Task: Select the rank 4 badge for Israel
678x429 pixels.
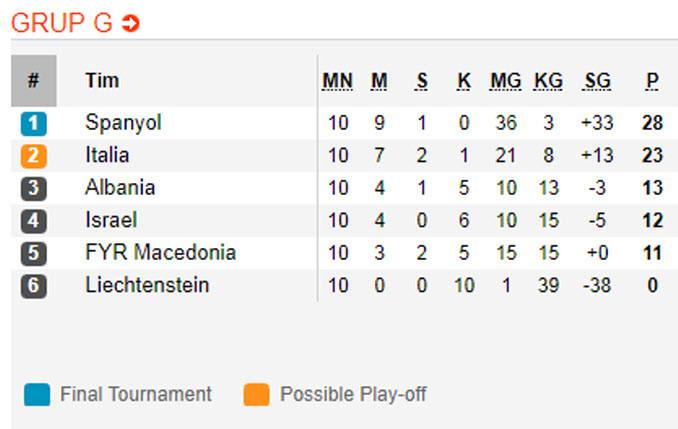Action: [x=34, y=221]
